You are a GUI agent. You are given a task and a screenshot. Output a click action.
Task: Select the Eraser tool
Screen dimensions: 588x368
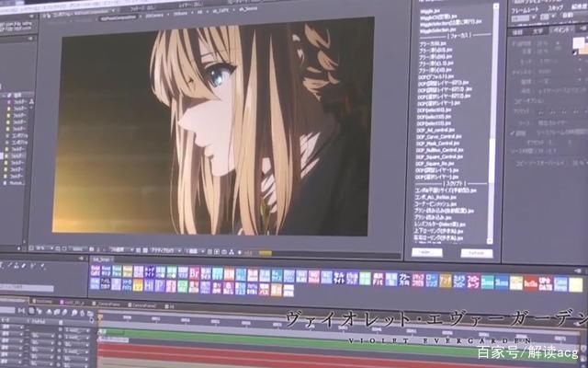click(24, 266)
